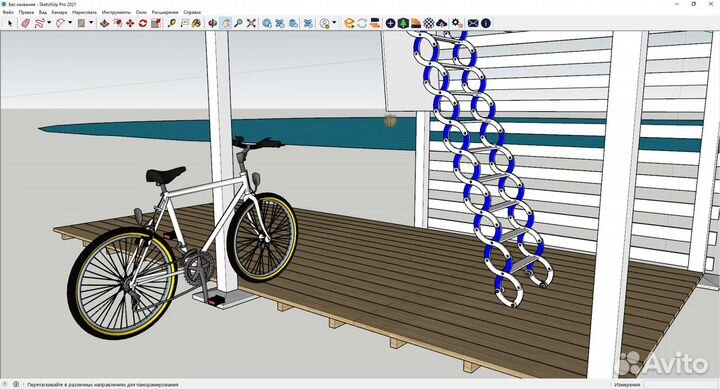Activate the Push/Pull tool
This screenshot has height=389, width=720.
coord(105,23)
